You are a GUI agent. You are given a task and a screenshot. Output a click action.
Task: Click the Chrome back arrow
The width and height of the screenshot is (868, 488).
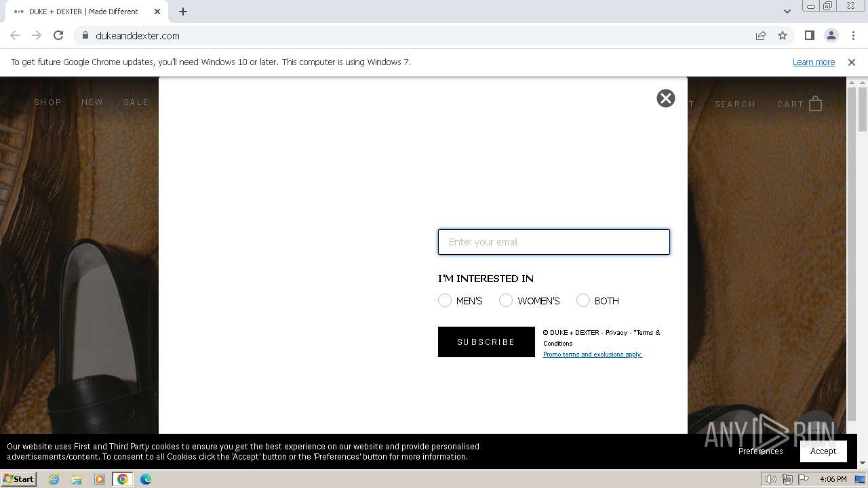[x=15, y=35]
